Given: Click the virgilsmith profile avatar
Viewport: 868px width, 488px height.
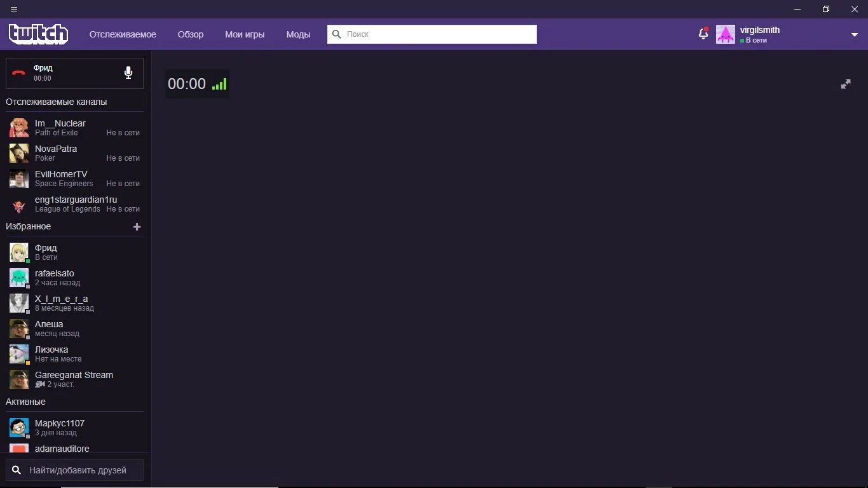Looking at the screenshot, I should pos(726,34).
